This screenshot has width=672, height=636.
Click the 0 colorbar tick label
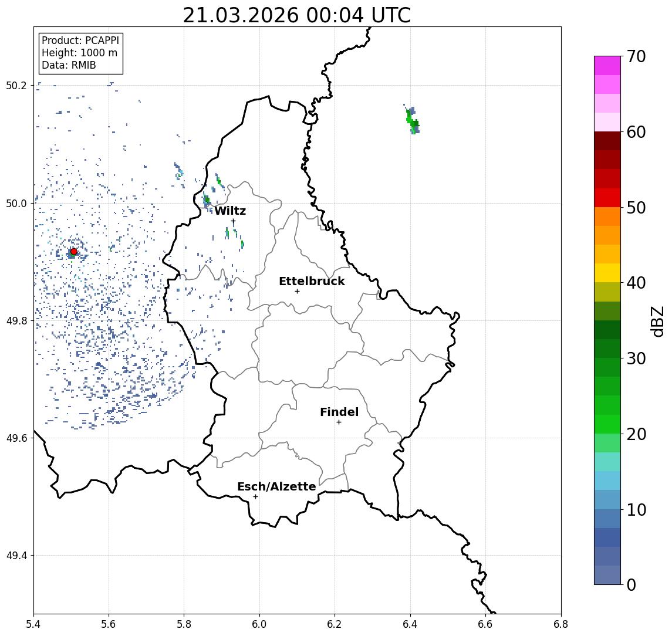[632, 584]
